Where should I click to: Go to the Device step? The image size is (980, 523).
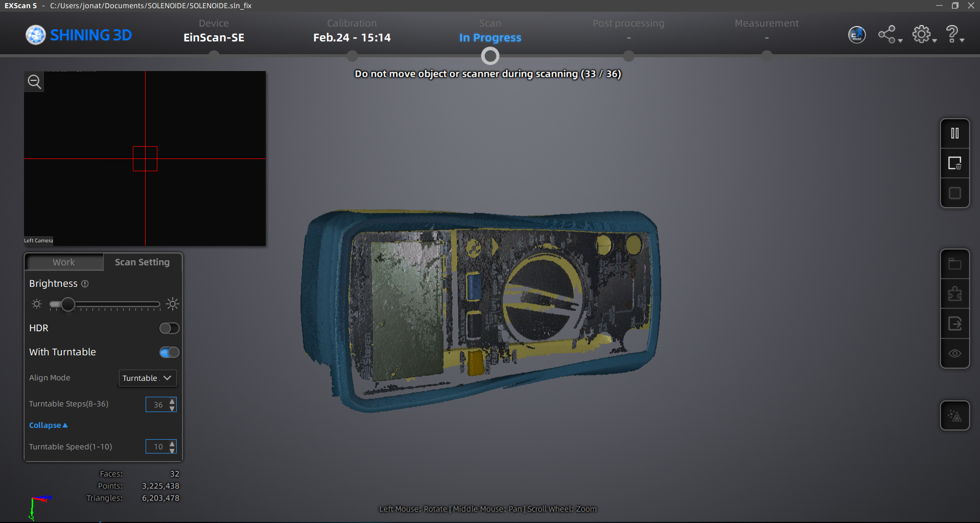point(214,32)
